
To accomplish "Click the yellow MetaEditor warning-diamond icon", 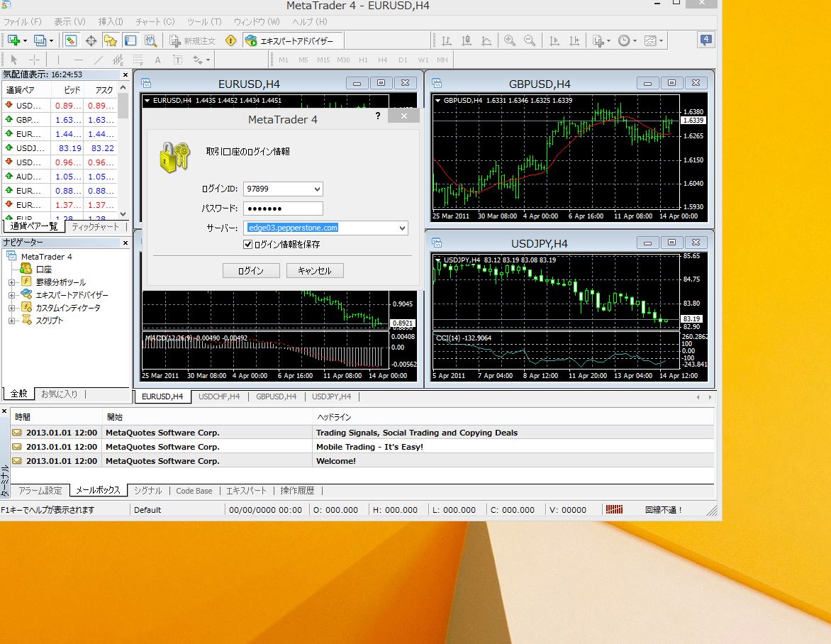I will click(x=230, y=40).
